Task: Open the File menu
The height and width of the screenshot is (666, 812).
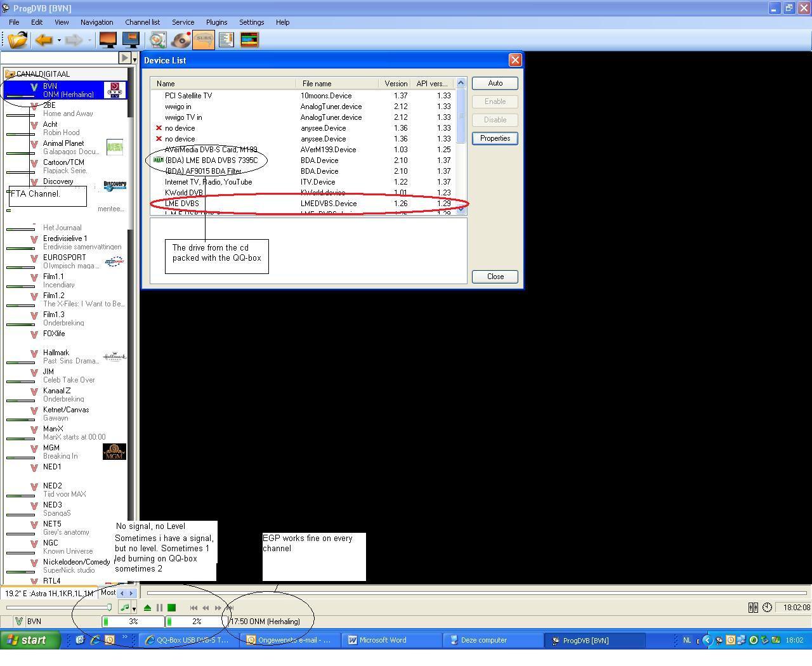Action: (x=14, y=22)
